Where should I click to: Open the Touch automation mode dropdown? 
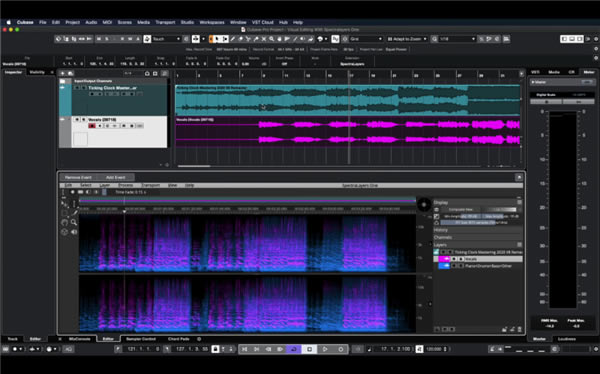click(166, 39)
